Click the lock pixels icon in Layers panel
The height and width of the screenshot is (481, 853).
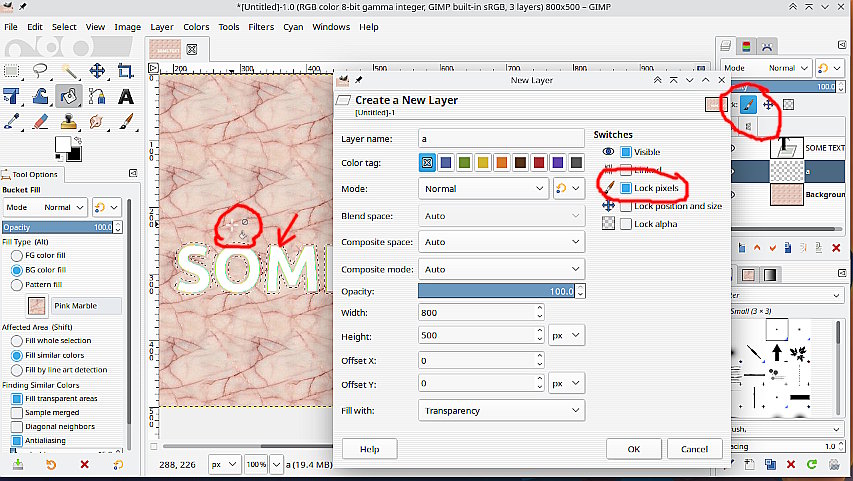(x=748, y=104)
